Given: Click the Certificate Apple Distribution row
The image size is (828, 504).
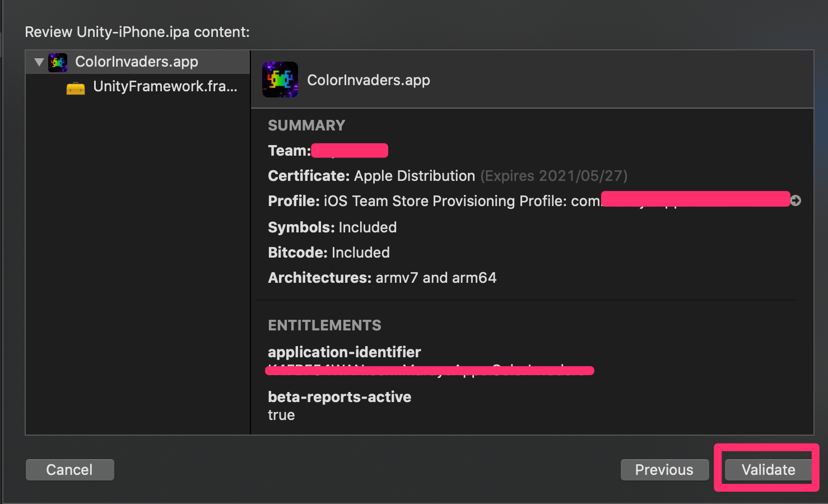Looking at the screenshot, I should coord(447,176).
